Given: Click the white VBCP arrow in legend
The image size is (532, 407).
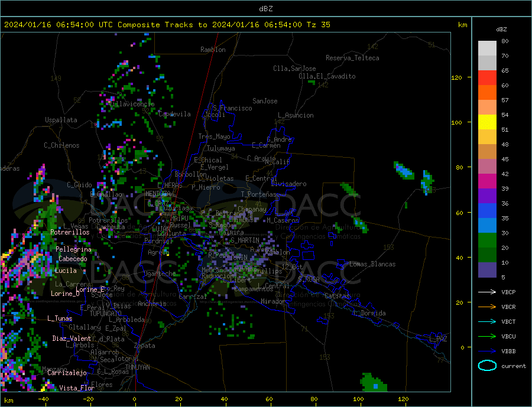Looking at the screenshot, I should coord(487,292).
